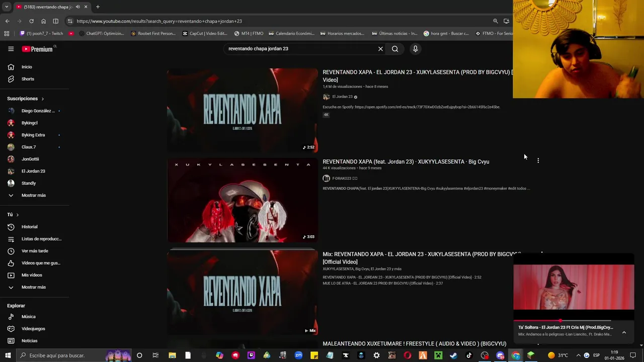Go to YouTube Premium home logo
This screenshot has width=644, height=362.
[x=38, y=49]
